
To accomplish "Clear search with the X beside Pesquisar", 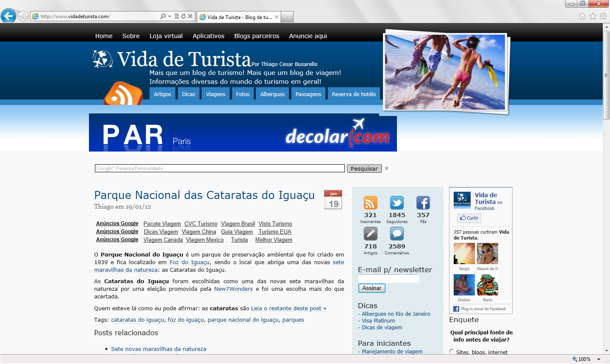I will [386, 168].
